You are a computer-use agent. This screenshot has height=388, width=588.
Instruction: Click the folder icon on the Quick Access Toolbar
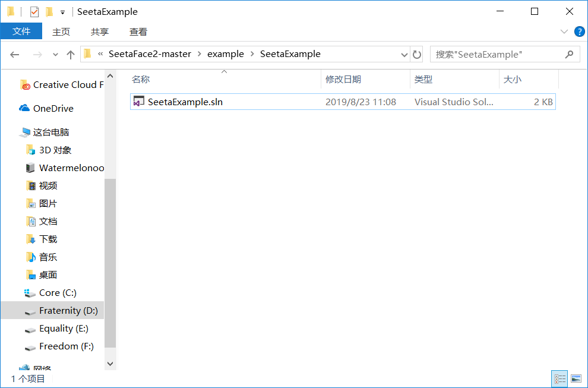(49, 11)
